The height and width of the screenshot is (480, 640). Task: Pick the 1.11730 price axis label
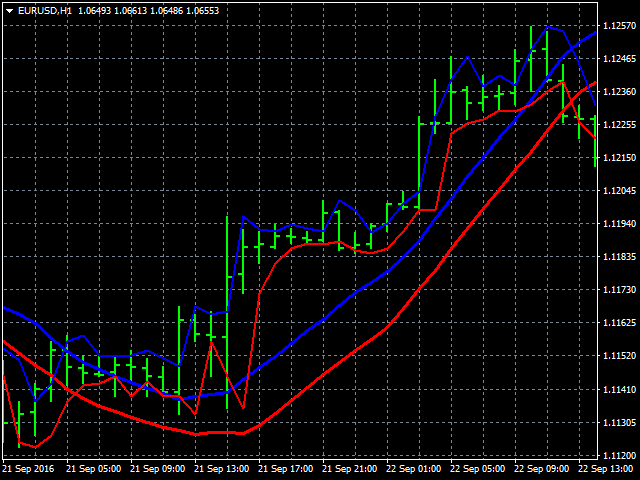(x=619, y=290)
